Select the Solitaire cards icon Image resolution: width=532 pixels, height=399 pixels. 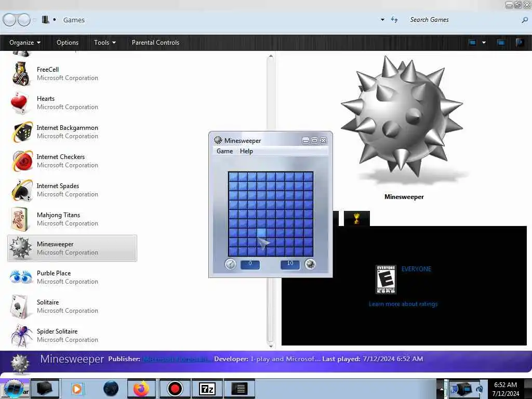tap(20, 307)
